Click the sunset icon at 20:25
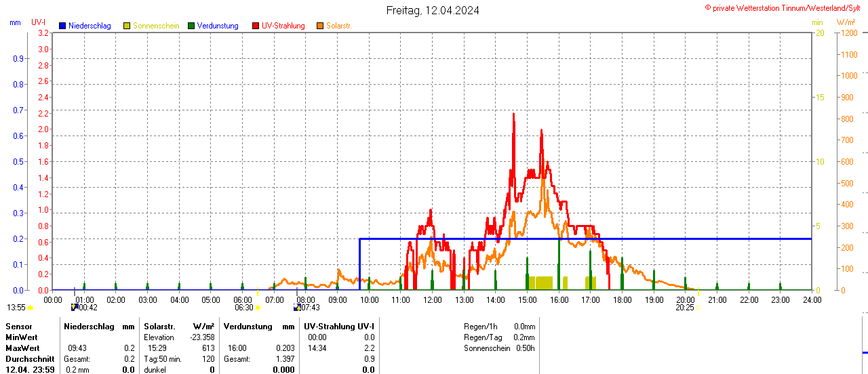The width and height of the screenshot is (868, 374). point(699,308)
